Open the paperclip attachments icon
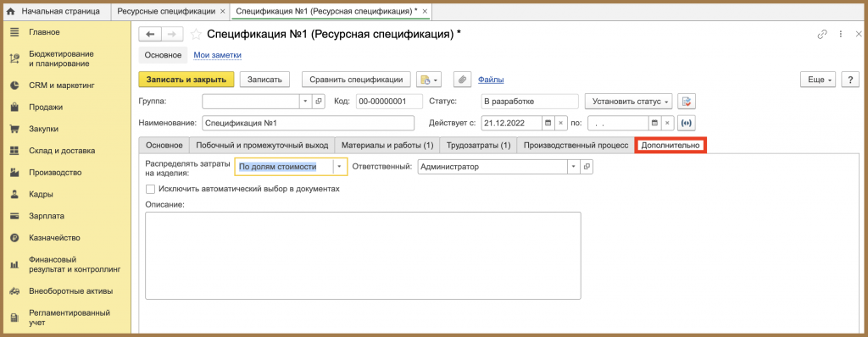This screenshot has height=337, width=868. (x=462, y=80)
